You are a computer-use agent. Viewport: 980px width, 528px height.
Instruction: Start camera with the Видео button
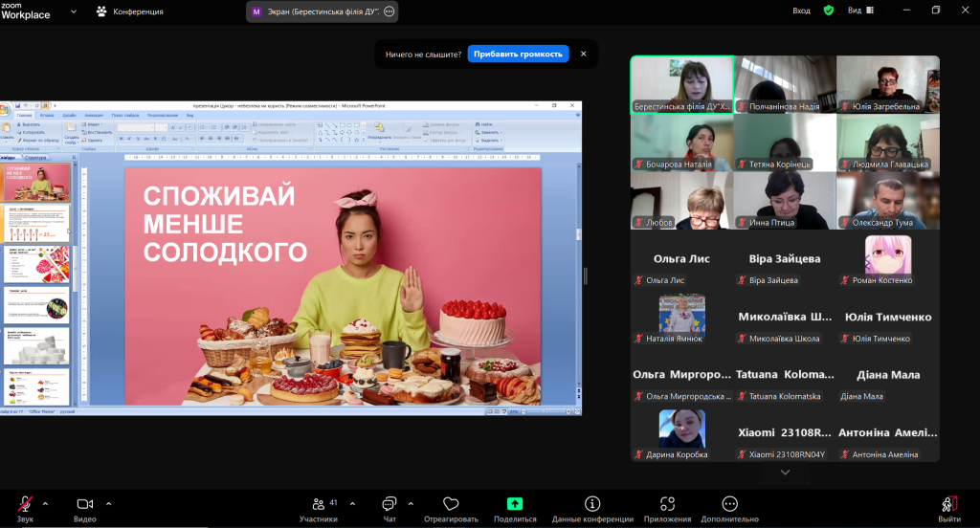[85, 509]
